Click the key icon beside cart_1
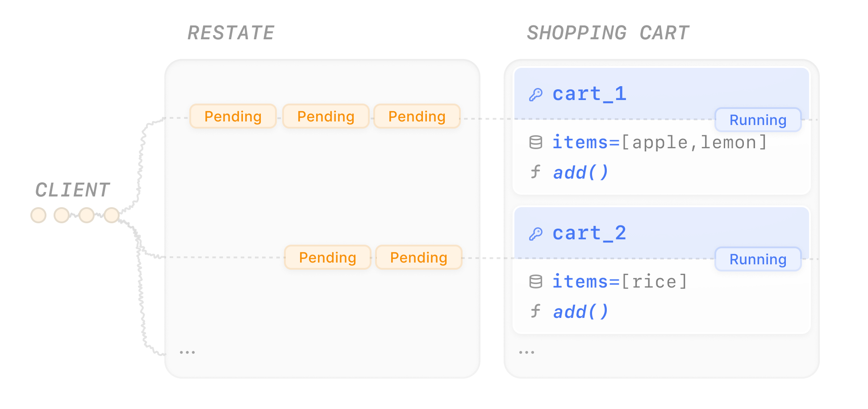Image resolution: width=868 pixels, height=409 pixels. [x=535, y=95]
